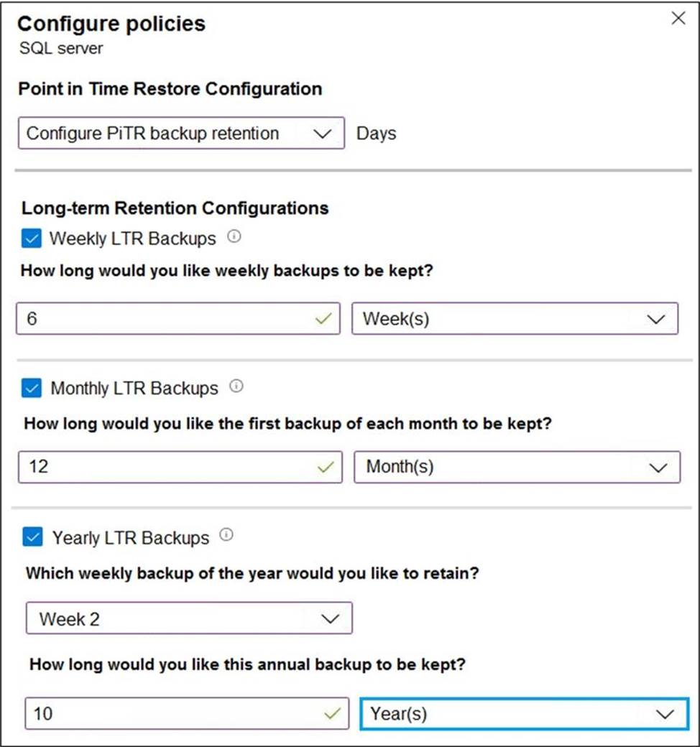
Task: Open the Configure PiTR backup retention dropdown
Action: [181, 134]
